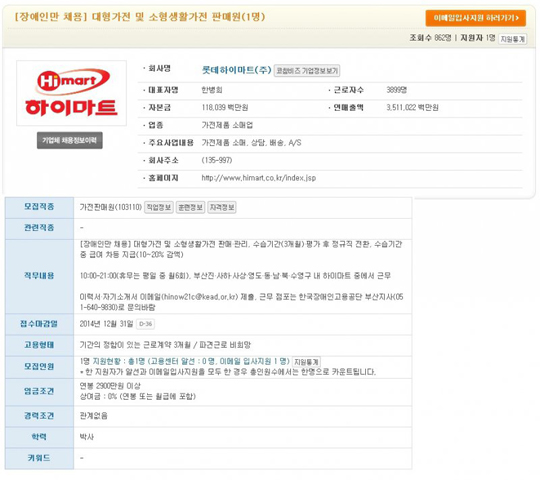Click 훈련정보 button beside 가전판매원

[x=190, y=207]
